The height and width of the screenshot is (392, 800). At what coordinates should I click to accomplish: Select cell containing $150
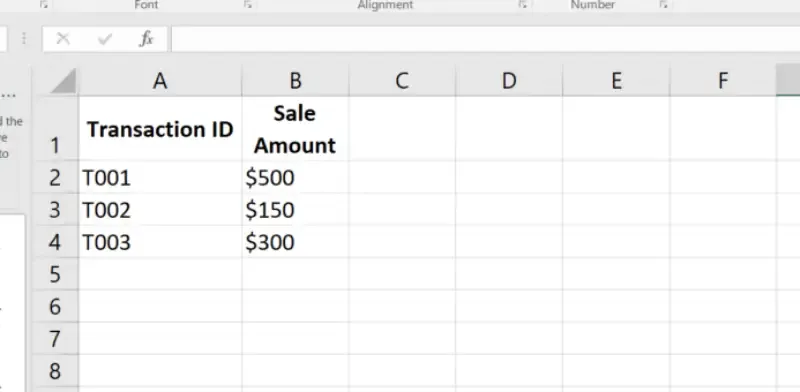295,209
